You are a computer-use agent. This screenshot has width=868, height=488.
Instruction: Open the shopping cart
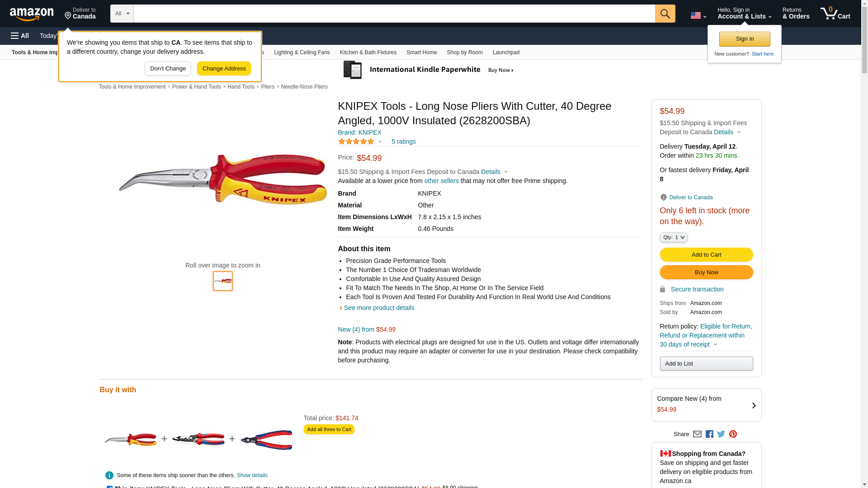(835, 14)
